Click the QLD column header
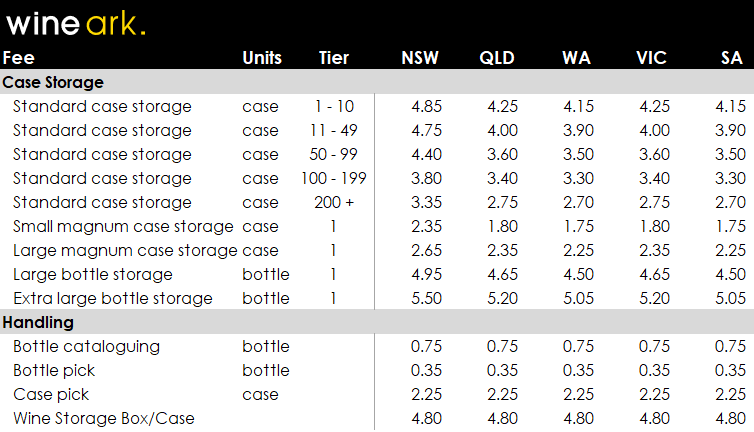Screen dimensions: 754x432 [497, 58]
